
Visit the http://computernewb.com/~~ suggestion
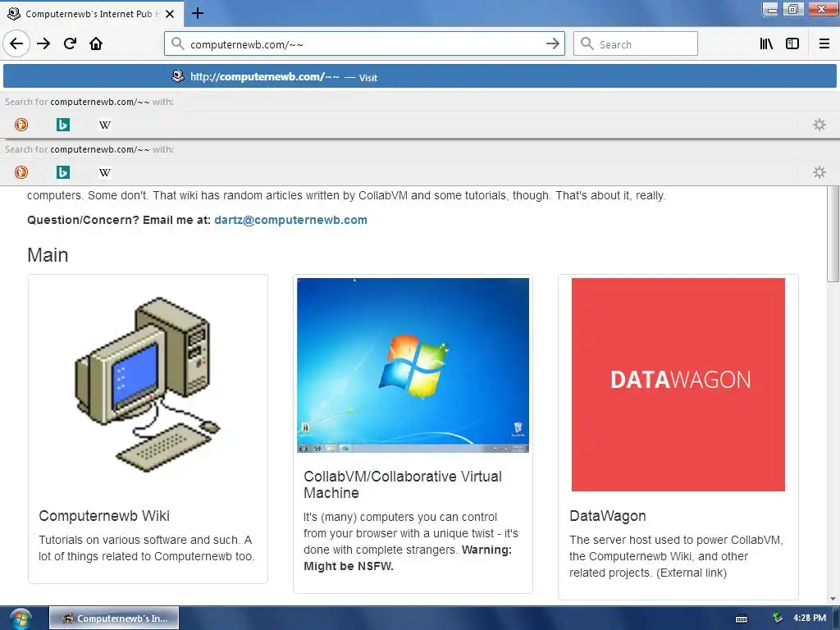tap(420, 76)
